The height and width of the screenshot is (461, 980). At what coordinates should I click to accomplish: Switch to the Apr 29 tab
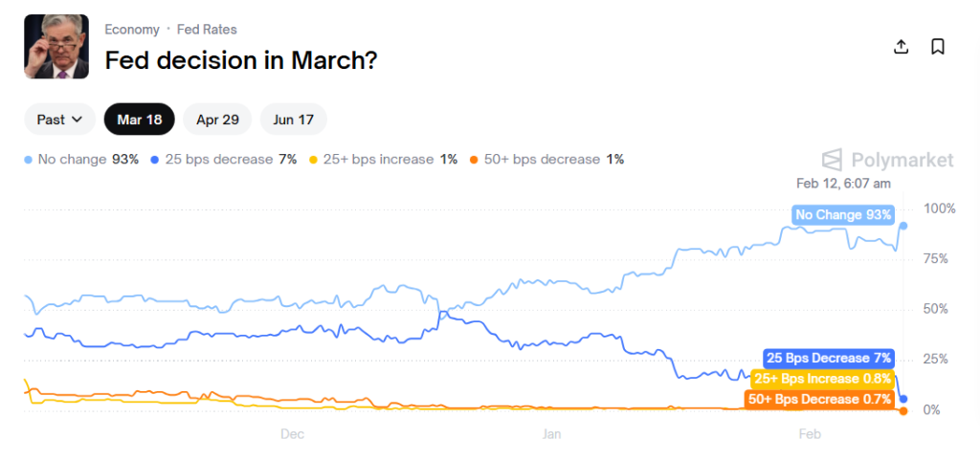pos(217,120)
